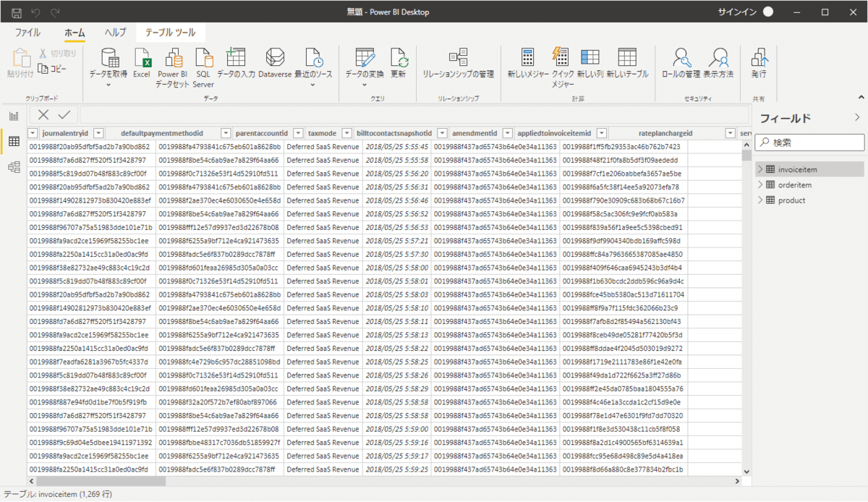Click the vertical scrollbar thumb
Viewport: 868px width, 502px height.
coord(746,154)
